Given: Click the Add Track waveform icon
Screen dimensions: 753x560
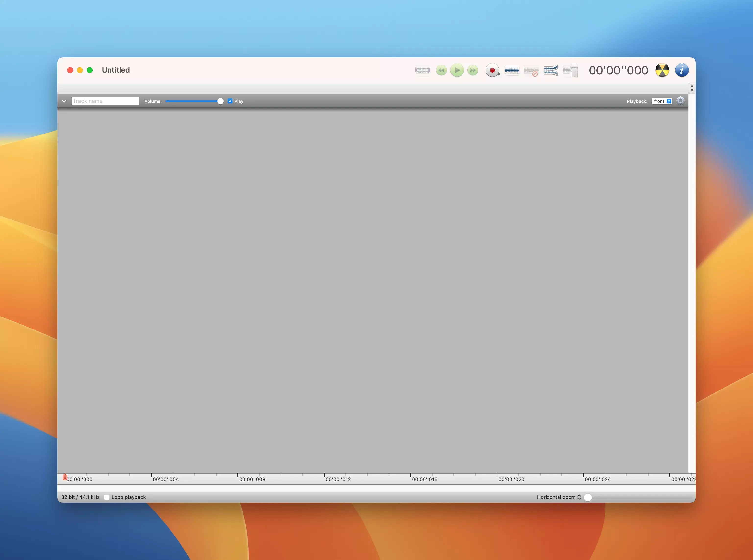Looking at the screenshot, I should pyautogui.click(x=512, y=70).
